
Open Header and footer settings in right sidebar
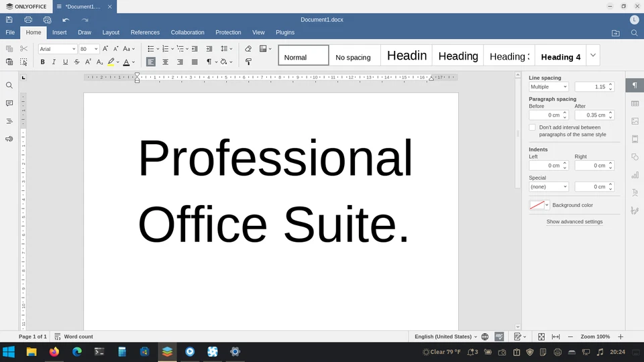coord(635,139)
